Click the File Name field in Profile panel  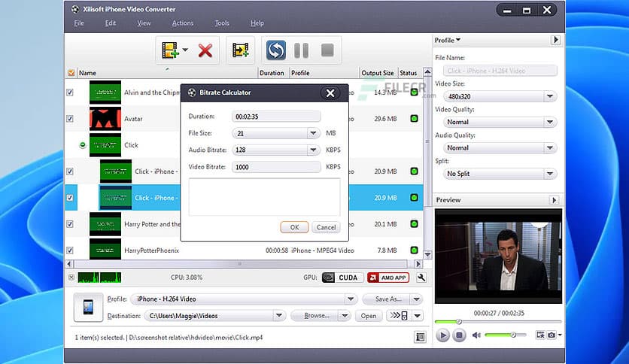pos(500,71)
